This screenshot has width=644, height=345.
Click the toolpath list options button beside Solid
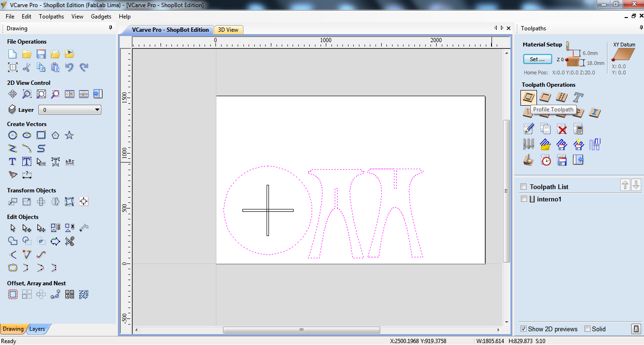[x=636, y=329]
